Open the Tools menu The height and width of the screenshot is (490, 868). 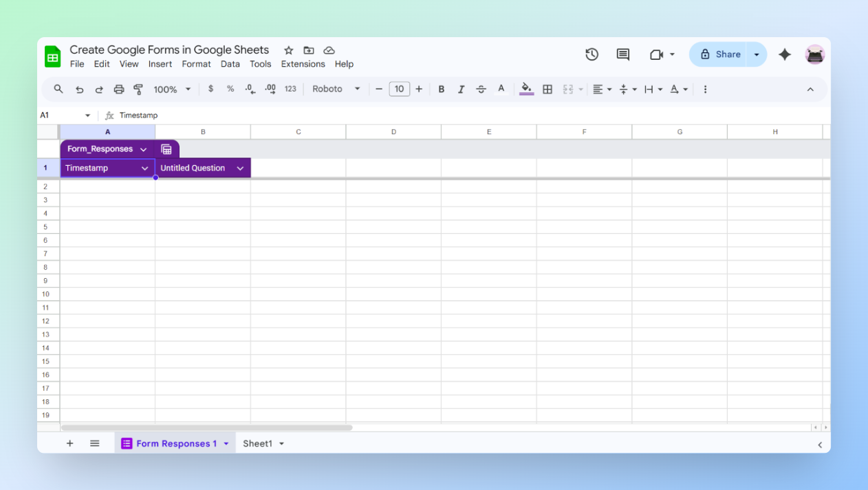tap(261, 64)
